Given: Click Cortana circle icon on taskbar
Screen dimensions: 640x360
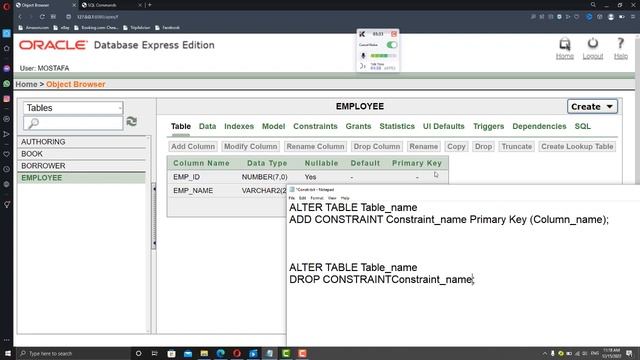Looking at the screenshot, I should [138, 353].
